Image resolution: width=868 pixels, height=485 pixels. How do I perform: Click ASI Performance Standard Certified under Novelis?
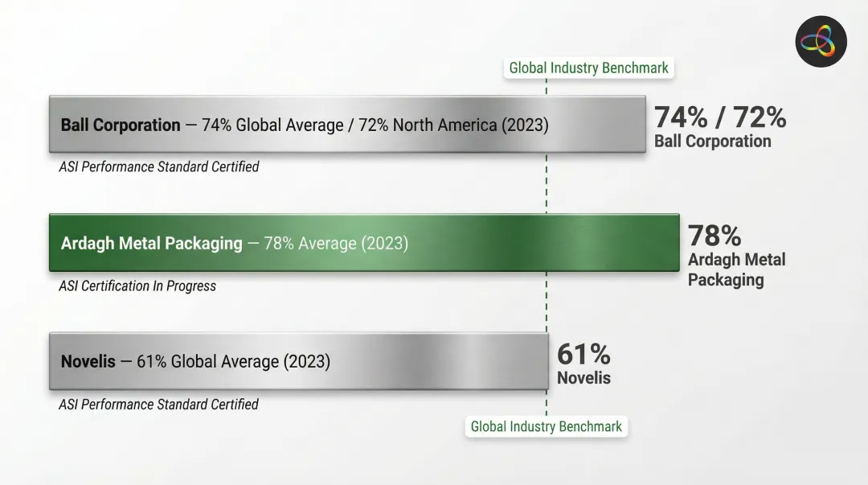click(159, 405)
